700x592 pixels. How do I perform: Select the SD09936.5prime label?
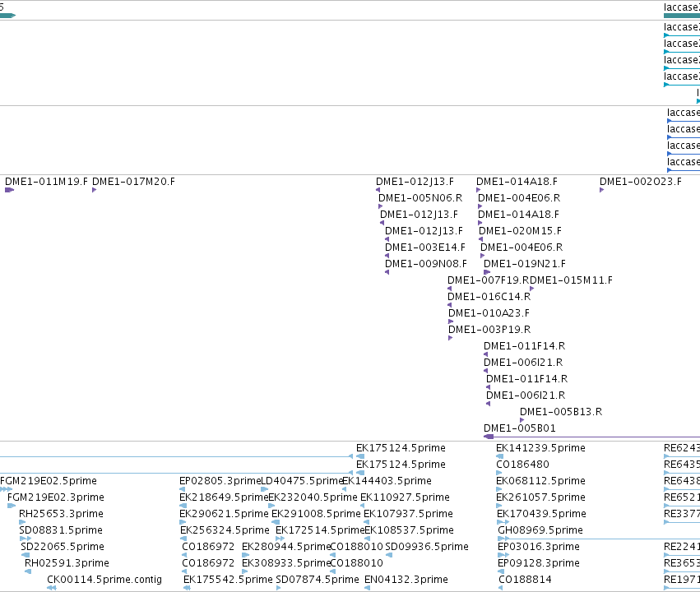427,547
